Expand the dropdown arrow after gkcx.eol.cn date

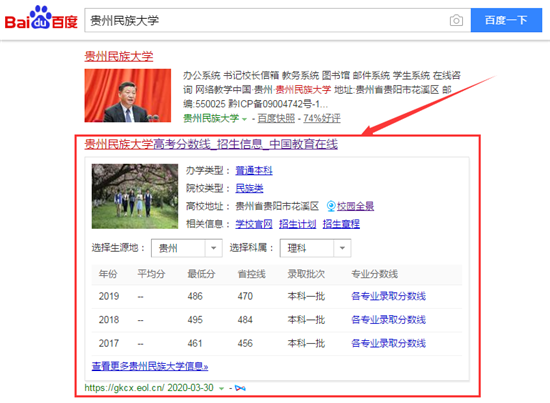click(221, 389)
